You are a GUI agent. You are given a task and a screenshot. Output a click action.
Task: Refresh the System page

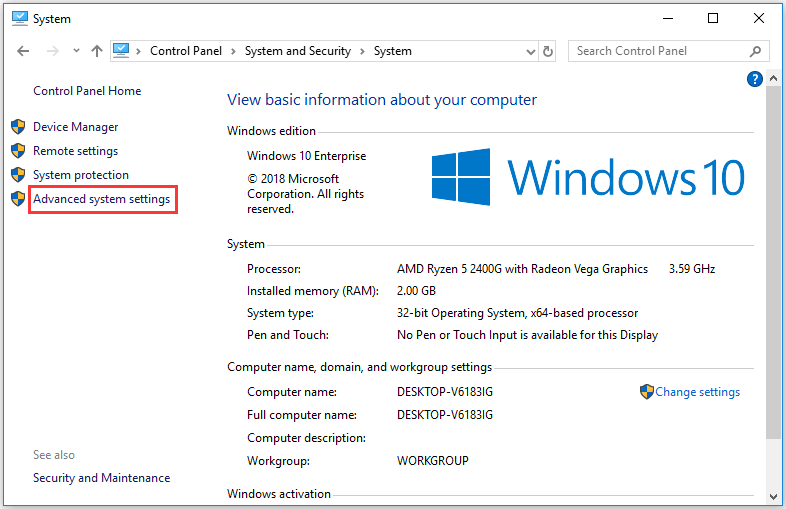548,51
